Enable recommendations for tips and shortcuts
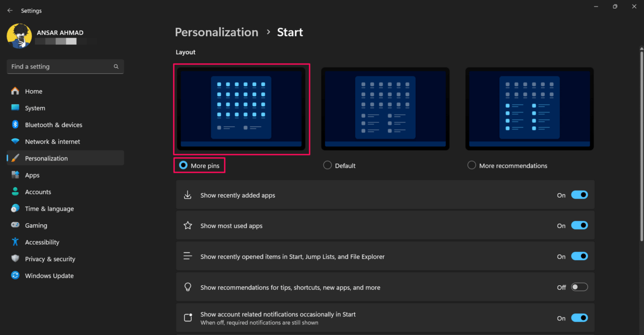Screen dimensions: 644x335 click(x=579, y=287)
